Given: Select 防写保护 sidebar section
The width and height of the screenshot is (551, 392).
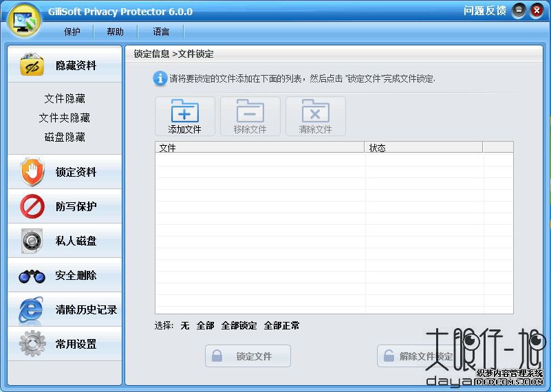Looking at the screenshot, I should (x=65, y=206).
